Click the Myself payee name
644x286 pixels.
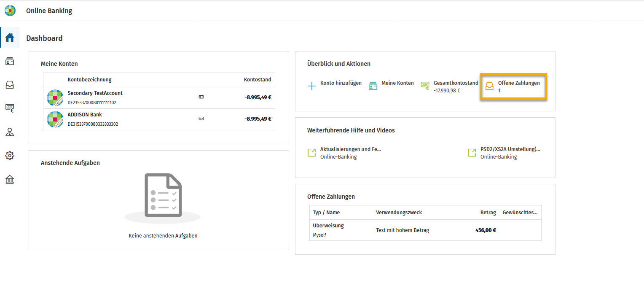click(x=319, y=235)
